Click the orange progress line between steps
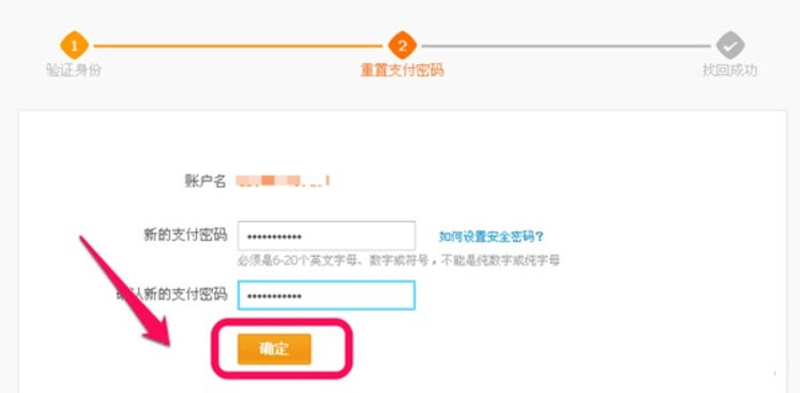 [x=238, y=45]
